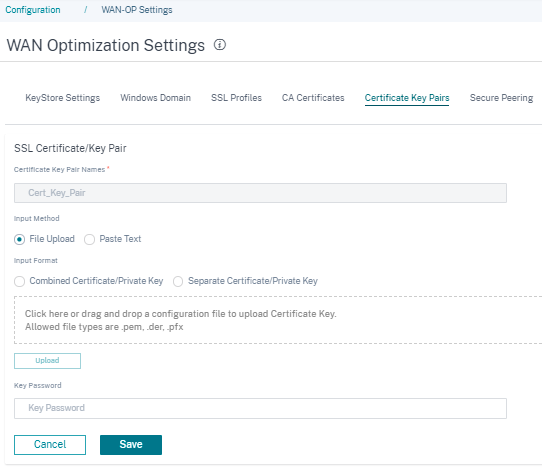Viewport: 542px width, 475px height.
Task: Click the SSL Certificate/Key Pair heading
Action: pyautogui.click(x=70, y=148)
